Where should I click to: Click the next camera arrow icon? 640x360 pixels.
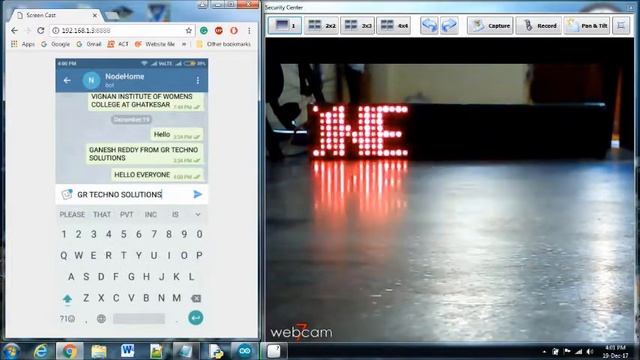[x=449, y=25]
